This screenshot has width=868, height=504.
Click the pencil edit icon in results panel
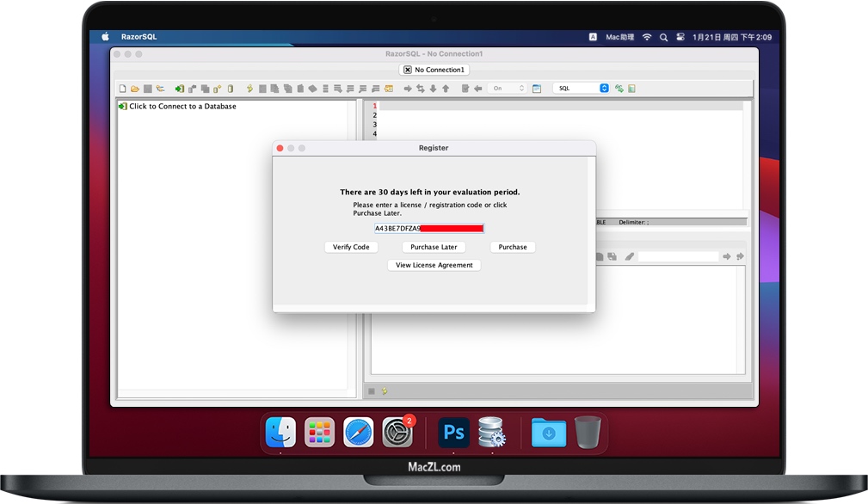click(630, 256)
